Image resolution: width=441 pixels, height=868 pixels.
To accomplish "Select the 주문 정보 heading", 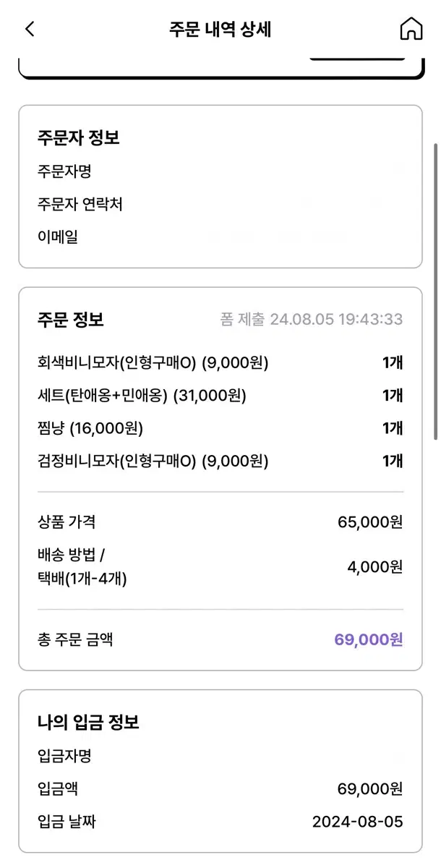I will (71, 320).
